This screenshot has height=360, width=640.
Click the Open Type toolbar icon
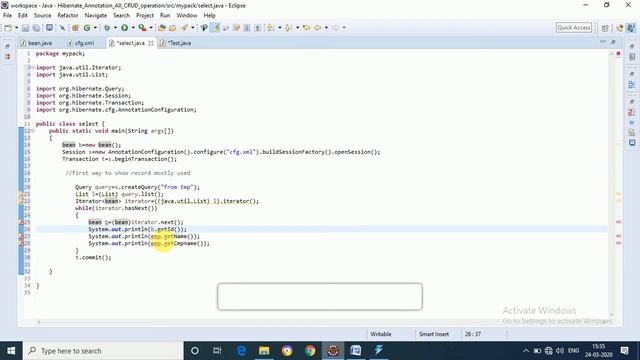pyautogui.click(x=162, y=28)
